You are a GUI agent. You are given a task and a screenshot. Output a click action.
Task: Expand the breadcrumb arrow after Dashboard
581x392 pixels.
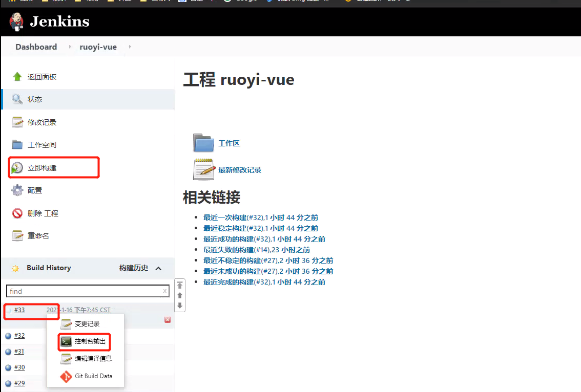tap(70, 47)
